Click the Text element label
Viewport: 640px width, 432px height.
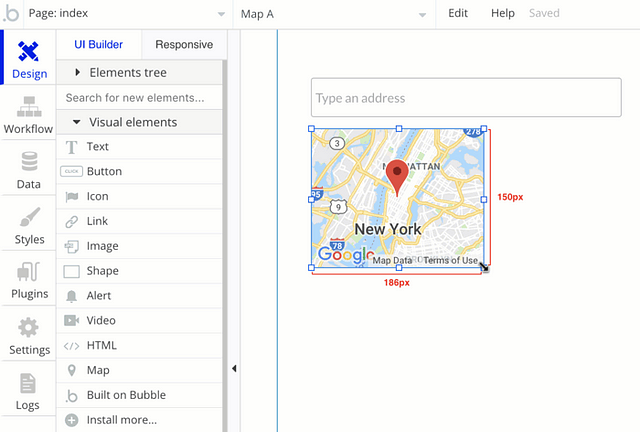98,147
